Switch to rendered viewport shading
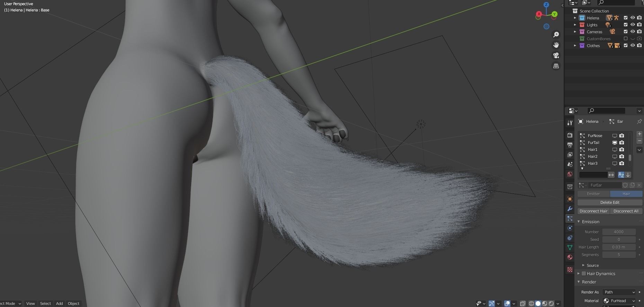644x307 pixels. [x=551, y=304]
